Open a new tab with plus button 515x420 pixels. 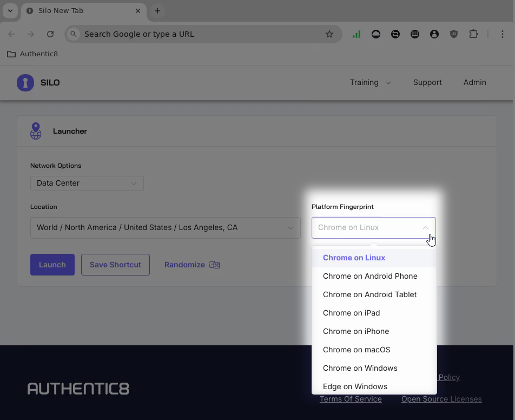coord(157,11)
